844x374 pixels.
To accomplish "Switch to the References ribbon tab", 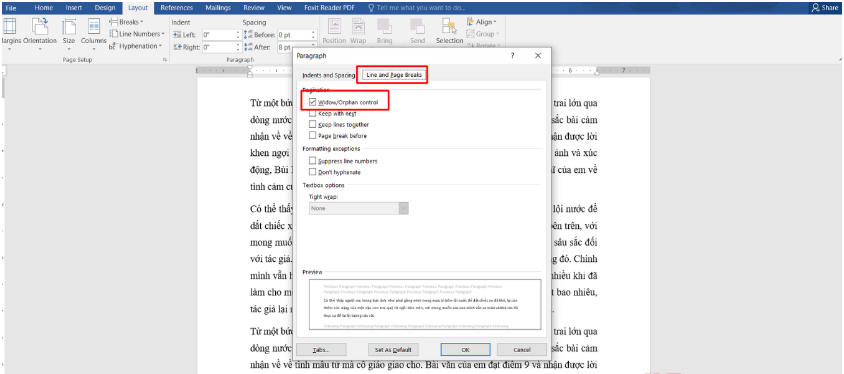I will [177, 8].
